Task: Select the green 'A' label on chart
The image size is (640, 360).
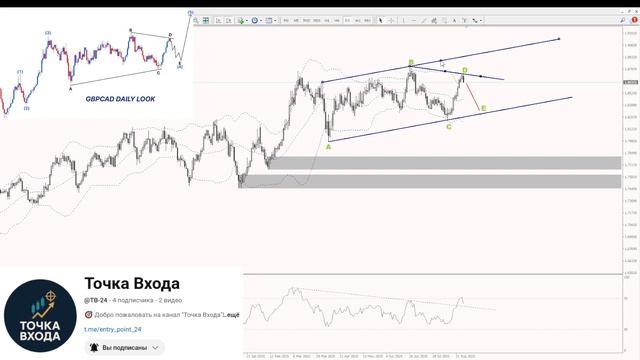Action: [x=329, y=147]
